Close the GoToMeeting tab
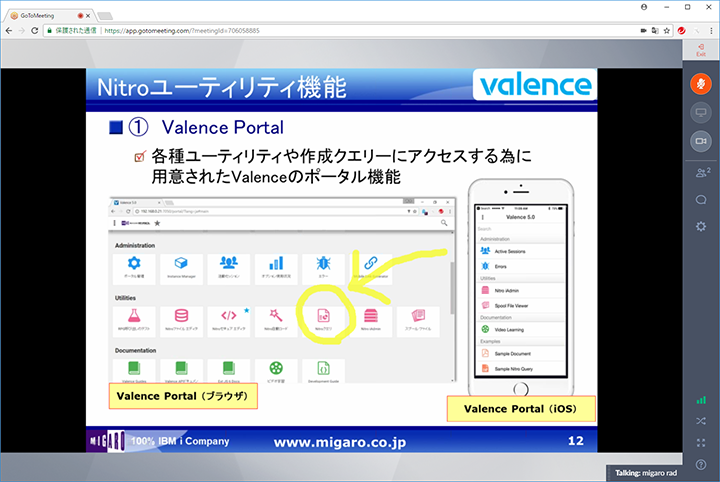The height and width of the screenshot is (482, 720). (88, 15)
